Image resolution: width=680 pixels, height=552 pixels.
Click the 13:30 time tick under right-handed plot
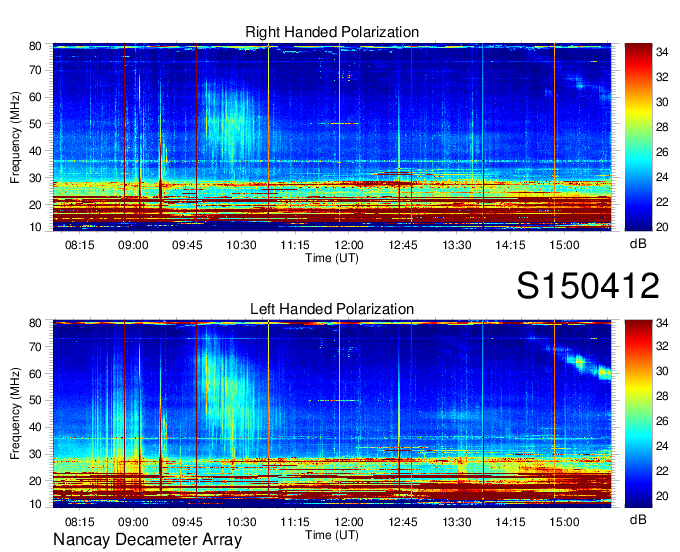click(x=457, y=245)
